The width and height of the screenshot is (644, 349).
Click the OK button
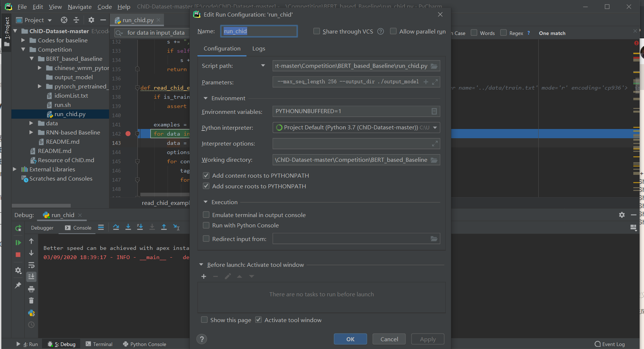click(x=350, y=339)
